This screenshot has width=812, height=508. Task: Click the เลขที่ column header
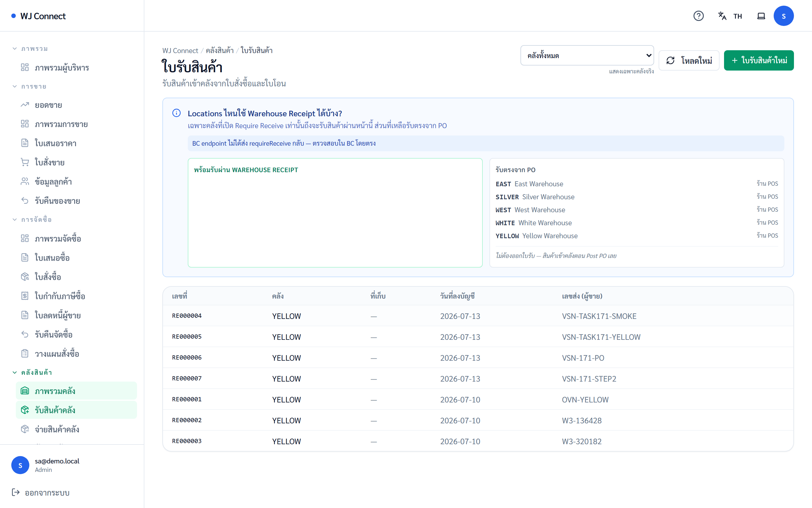tap(180, 296)
